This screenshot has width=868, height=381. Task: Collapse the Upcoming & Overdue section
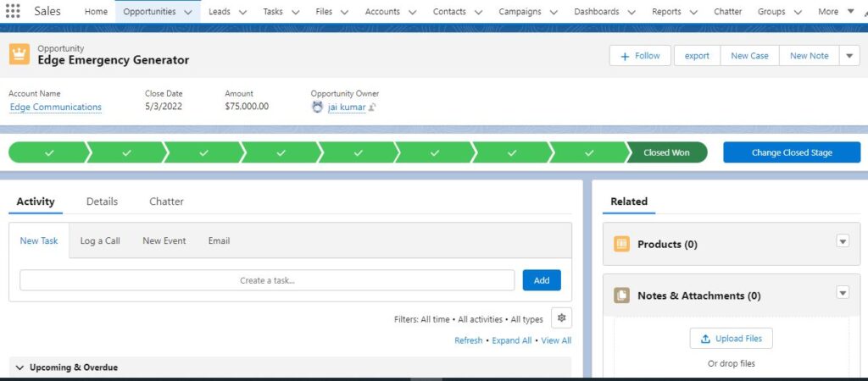coord(20,367)
